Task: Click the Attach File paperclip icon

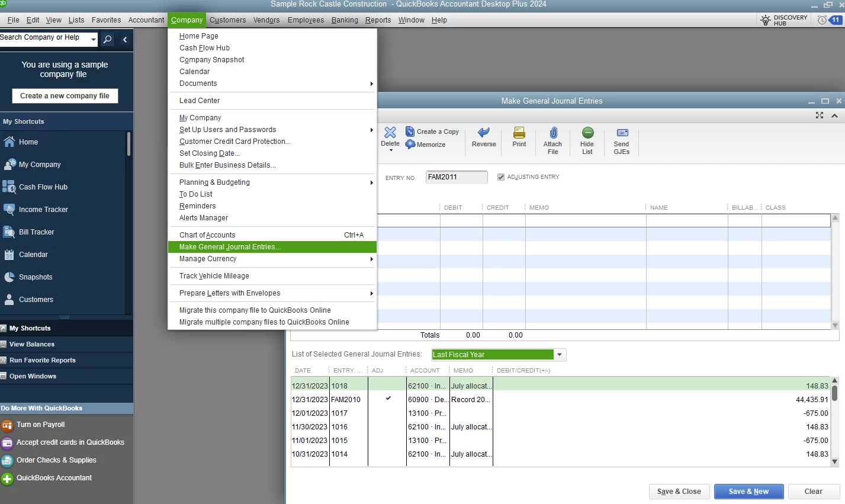Action: click(553, 133)
